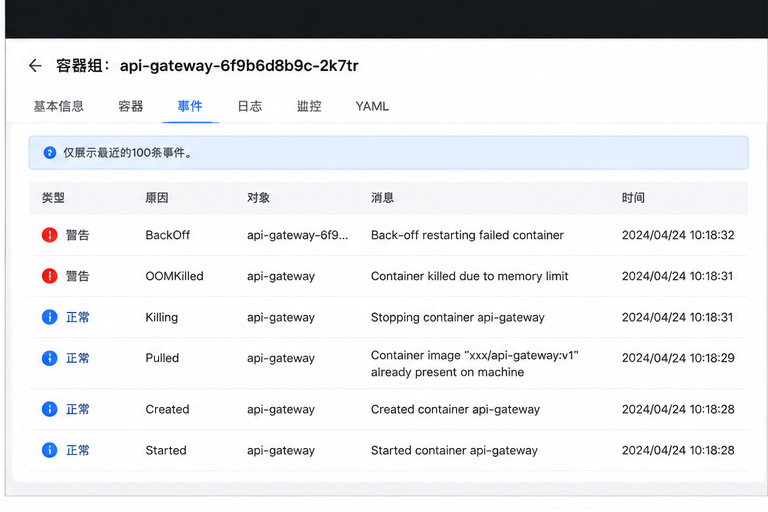The width and height of the screenshot is (768, 512).
Task: Click the blue info icon in the Created row
Action: 49,409
